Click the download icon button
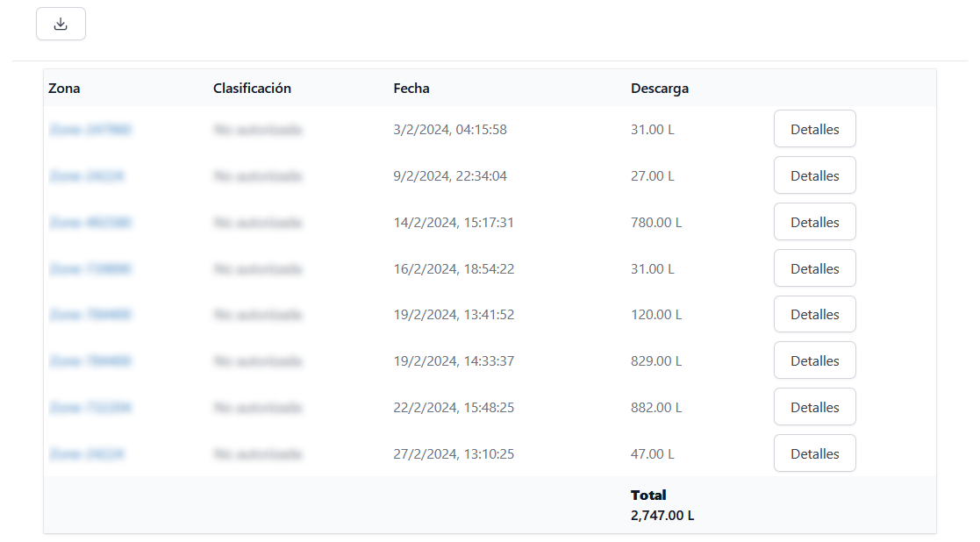 tap(61, 24)
